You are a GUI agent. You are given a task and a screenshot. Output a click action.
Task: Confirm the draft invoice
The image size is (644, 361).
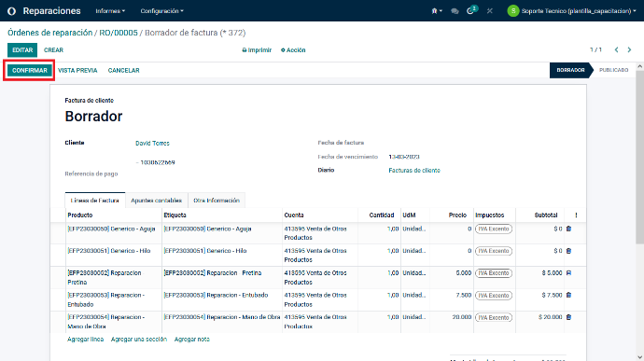30,70
